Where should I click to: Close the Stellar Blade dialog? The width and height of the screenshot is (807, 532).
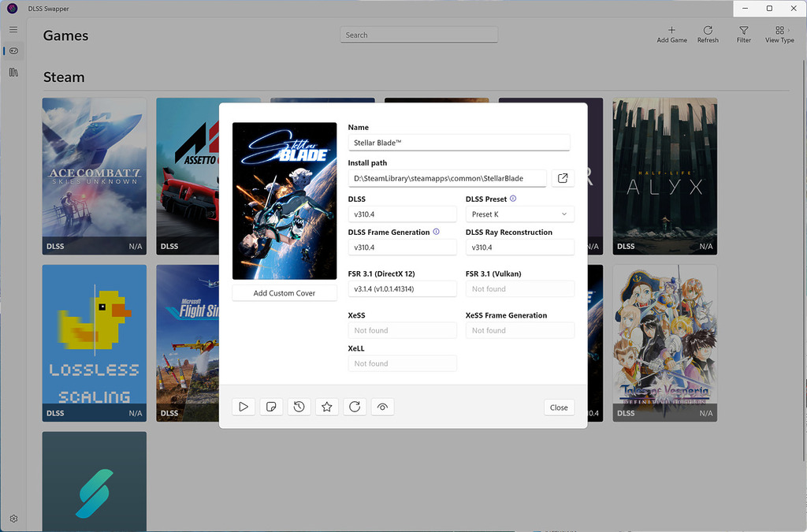(559, 407)
